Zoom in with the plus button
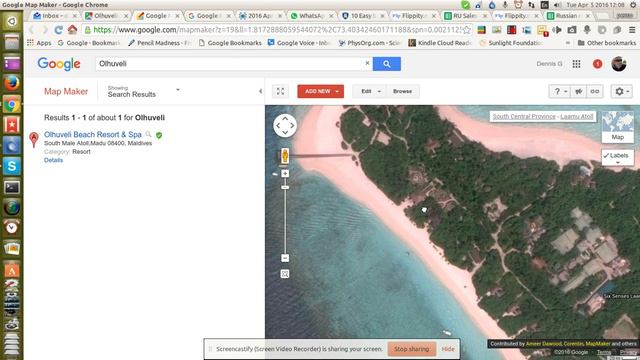Viewport: 640px width, 360px height. pos(285,173)
